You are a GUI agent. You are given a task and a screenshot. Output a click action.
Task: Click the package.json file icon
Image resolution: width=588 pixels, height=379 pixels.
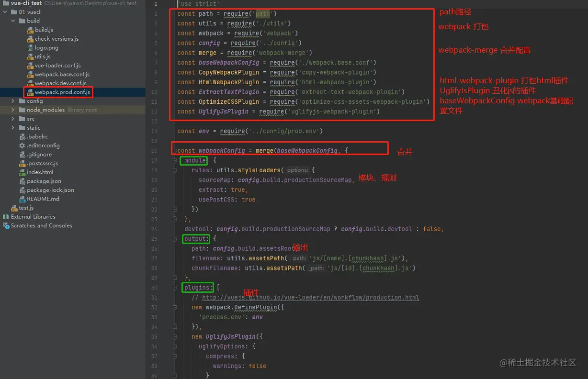coord(22,181)
